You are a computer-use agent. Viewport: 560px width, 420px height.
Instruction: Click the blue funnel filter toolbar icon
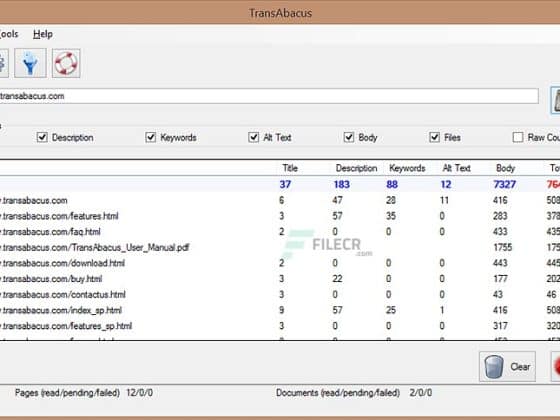coord(30,63)
